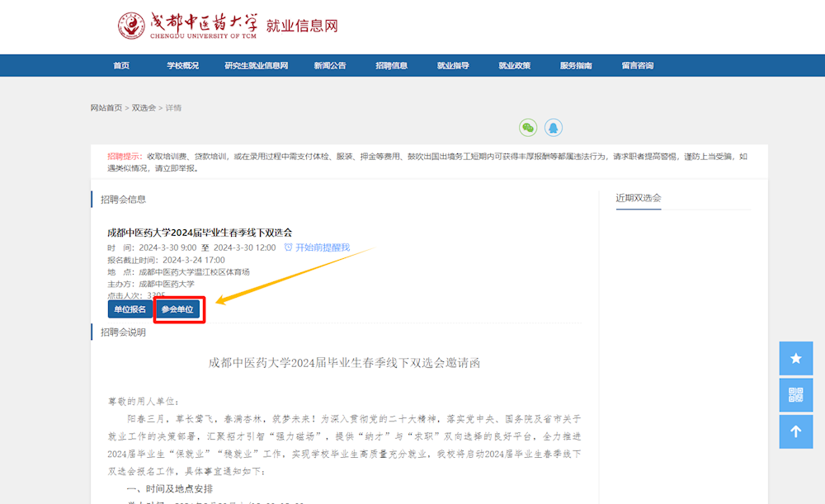Open 就业政策 menu item
The width and height of the screenshot is (825, 504).
tap(515, 65)
